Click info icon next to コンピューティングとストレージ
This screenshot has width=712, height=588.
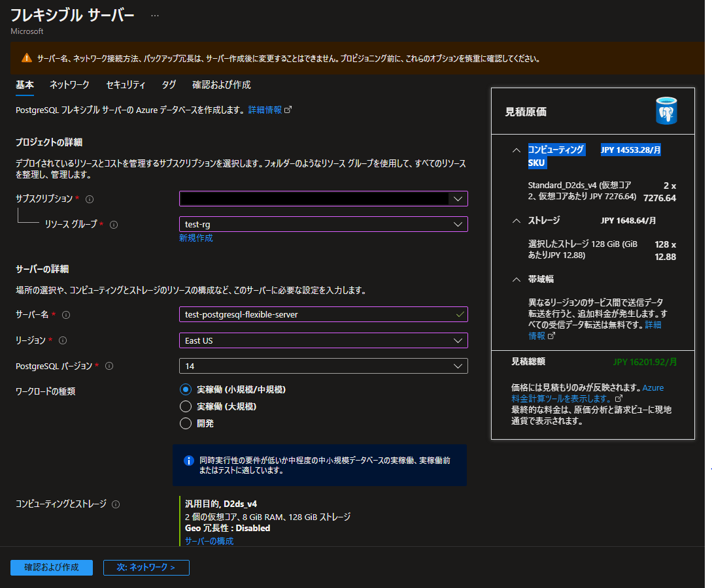coord(116,504)
